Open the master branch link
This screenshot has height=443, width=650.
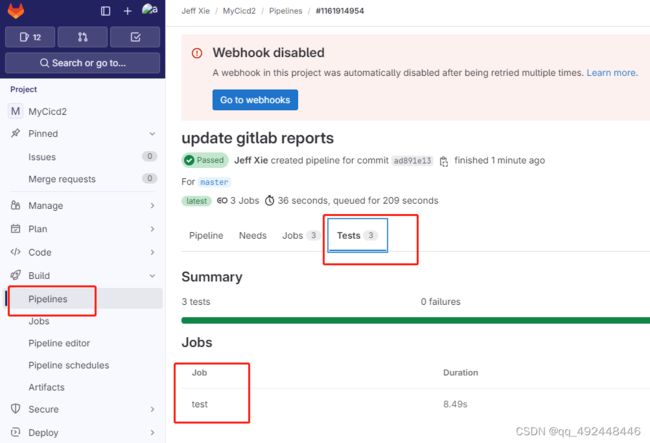point(214,182)
